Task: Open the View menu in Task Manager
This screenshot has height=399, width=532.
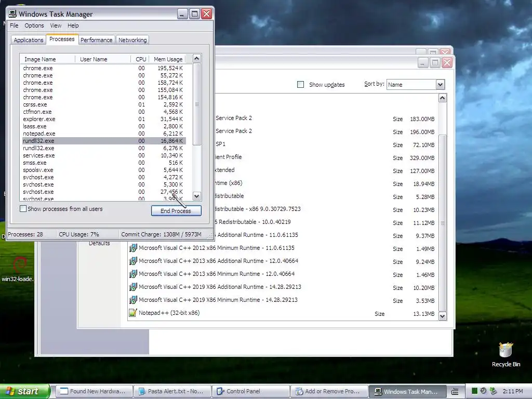Action: tap(56, 25)
